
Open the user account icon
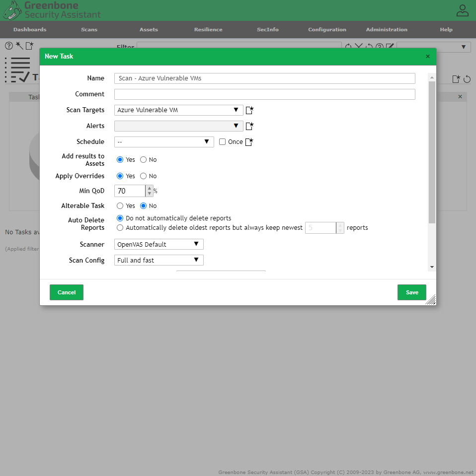pyautogui.click(x=462, y=10)
